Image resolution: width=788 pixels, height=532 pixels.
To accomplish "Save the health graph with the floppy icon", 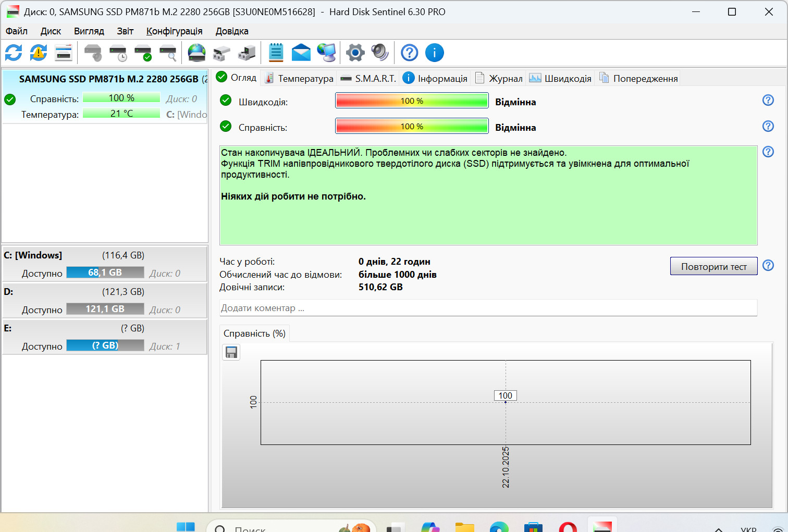I will pos(231,352).
